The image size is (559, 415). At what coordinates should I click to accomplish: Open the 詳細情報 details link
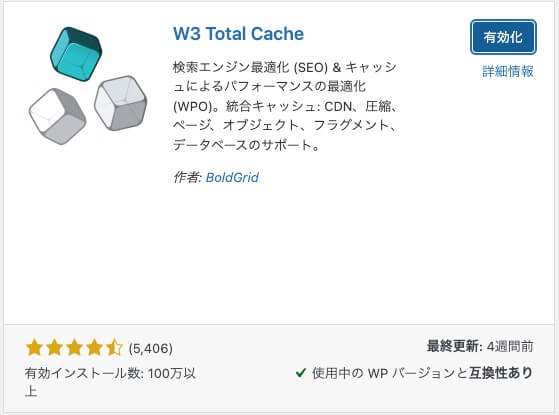(508, 71)
